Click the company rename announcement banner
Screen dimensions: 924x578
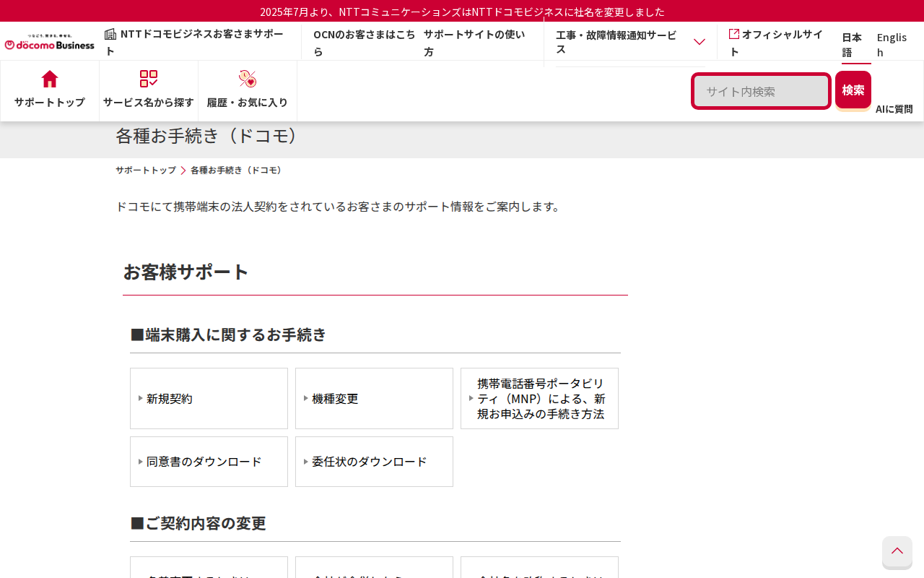[462, 12]
